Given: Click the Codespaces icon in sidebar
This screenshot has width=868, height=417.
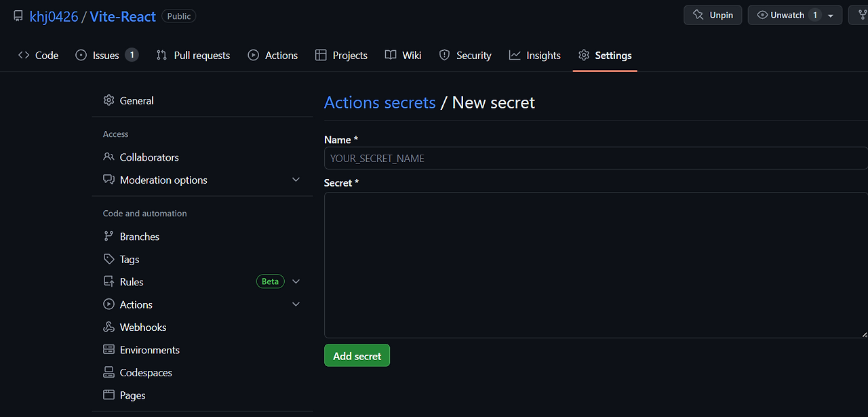Looking at the screenshot, I should (108, 372).
